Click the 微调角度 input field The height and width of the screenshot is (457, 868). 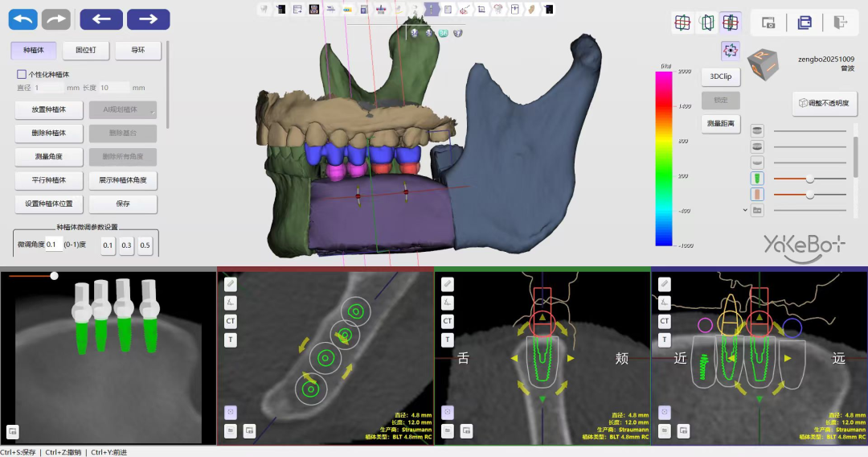[51, 245]
